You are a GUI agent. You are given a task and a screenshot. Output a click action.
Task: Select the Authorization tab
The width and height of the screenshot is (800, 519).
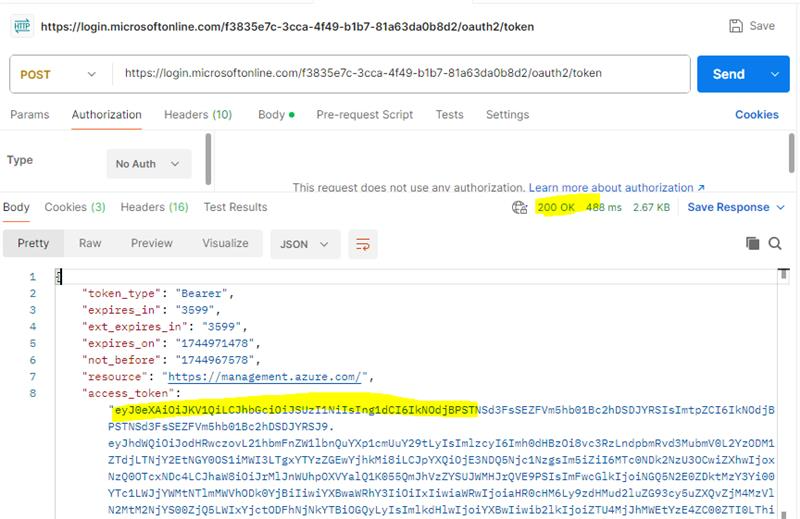pos(107,115)
